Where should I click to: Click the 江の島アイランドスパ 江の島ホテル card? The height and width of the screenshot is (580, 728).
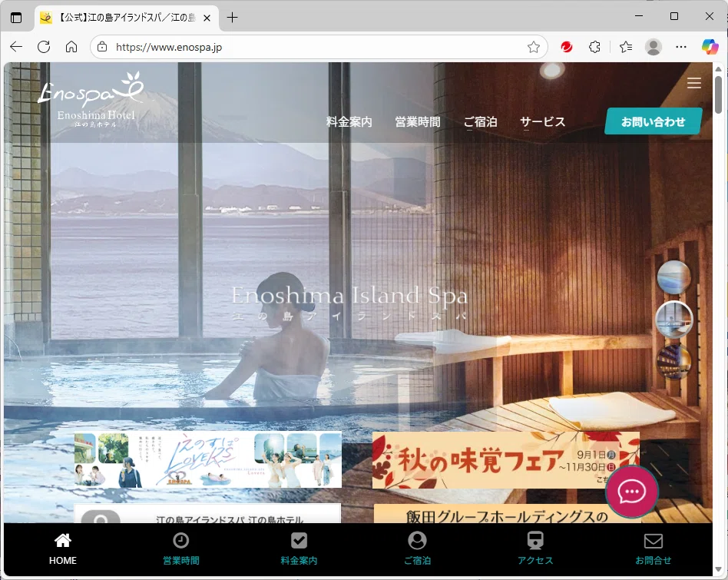point(207,514)
